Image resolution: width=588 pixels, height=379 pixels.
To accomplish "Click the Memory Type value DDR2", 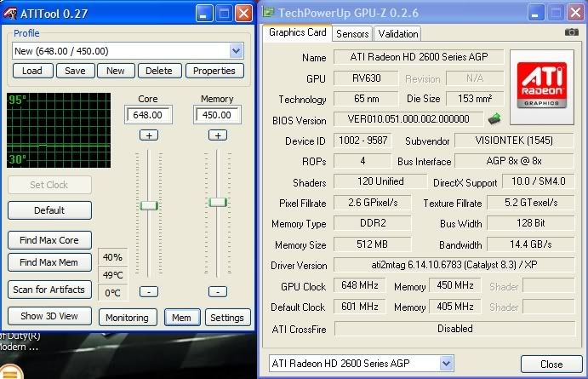I will pyautogui.click(x=373, y=223).
